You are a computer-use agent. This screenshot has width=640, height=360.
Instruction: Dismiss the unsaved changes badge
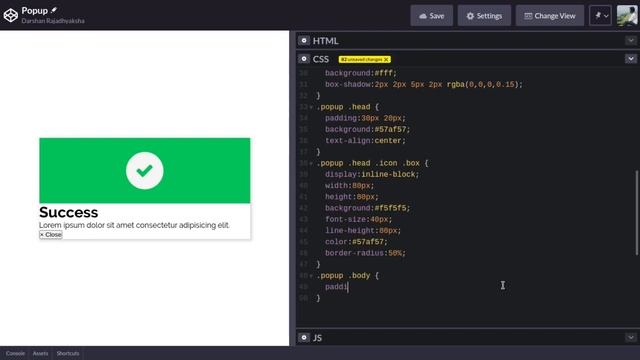[386, 60]
